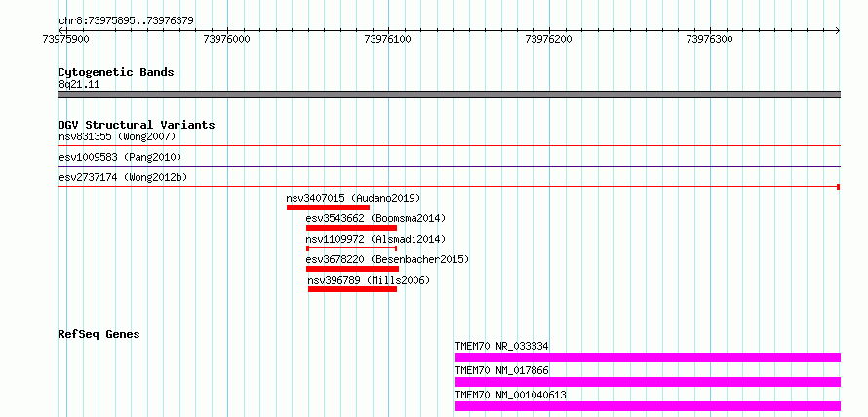Click the red line of esv2737174

click(x=449, y=187)
